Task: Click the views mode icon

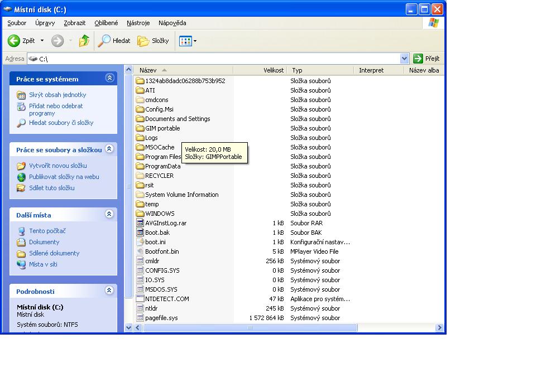Action: 185,41
